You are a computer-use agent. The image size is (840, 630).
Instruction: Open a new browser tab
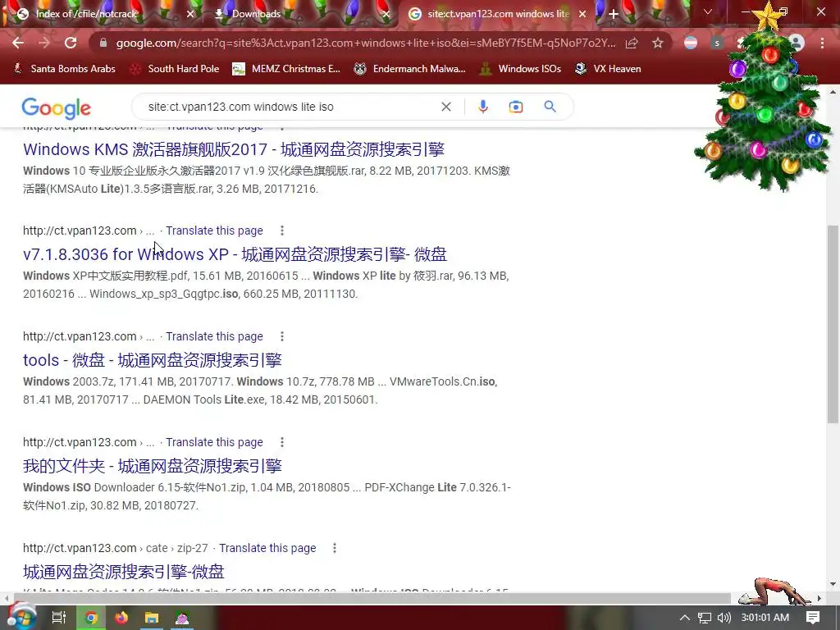pos(614,14)
